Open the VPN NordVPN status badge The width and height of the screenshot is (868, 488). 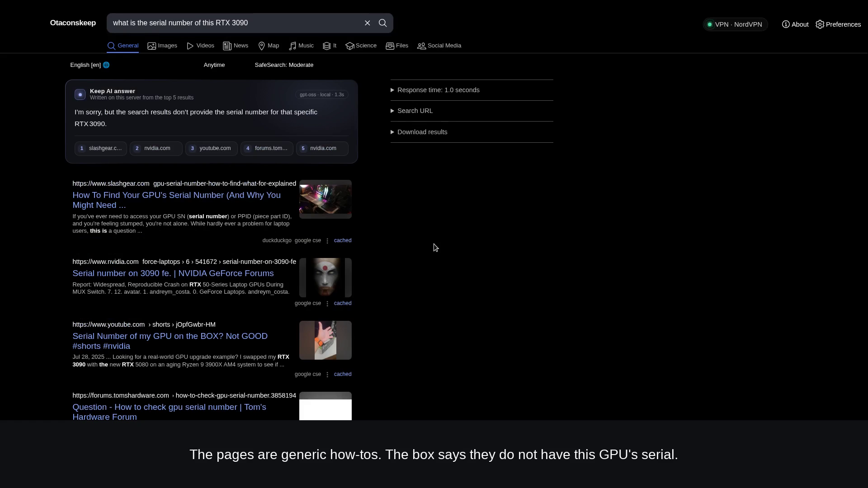point(735,24)
